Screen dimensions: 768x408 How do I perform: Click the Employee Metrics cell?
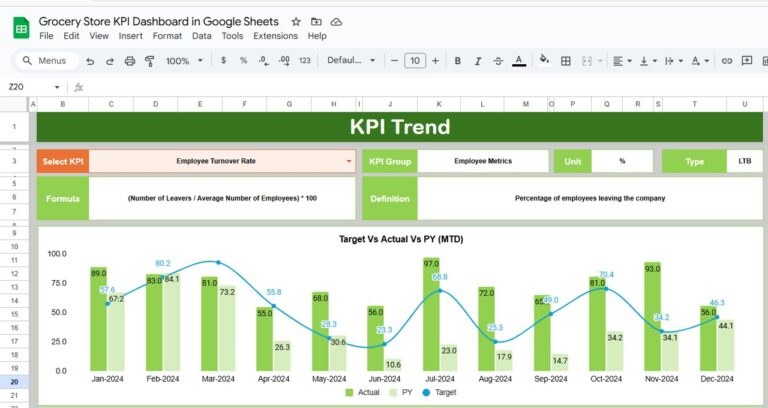coord(483,161)
